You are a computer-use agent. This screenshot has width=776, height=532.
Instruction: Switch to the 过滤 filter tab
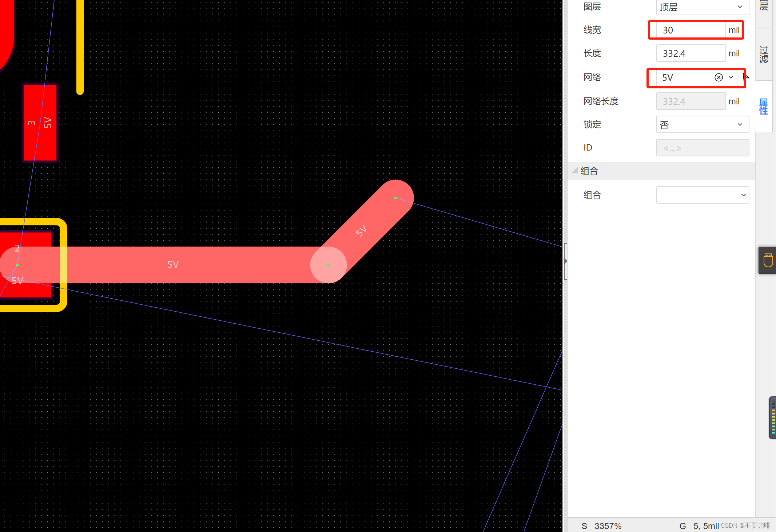point(764,54)
